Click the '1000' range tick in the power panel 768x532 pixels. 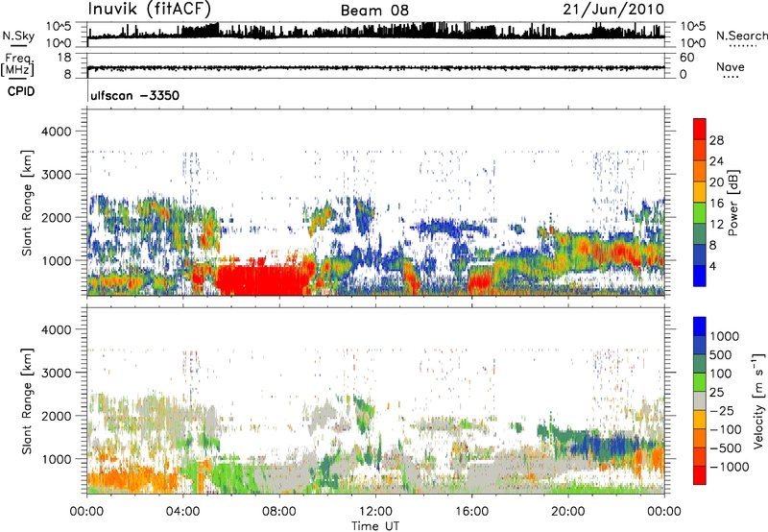[x=56, y=260]
